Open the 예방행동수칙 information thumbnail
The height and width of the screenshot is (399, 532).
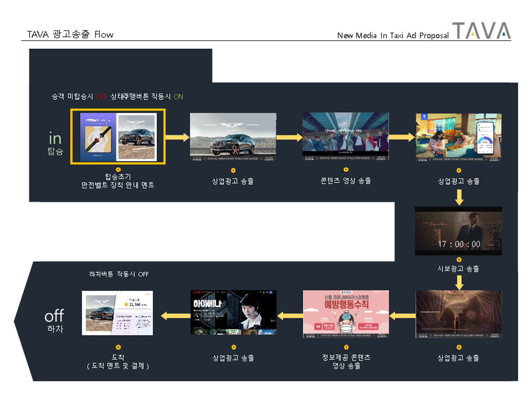click(346, 314)
